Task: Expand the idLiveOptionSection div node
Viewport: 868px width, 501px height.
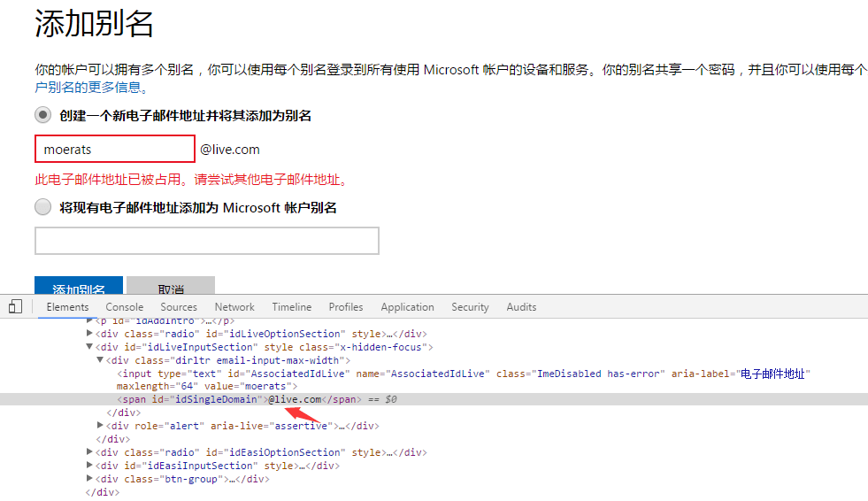Action: click(89, 333)
